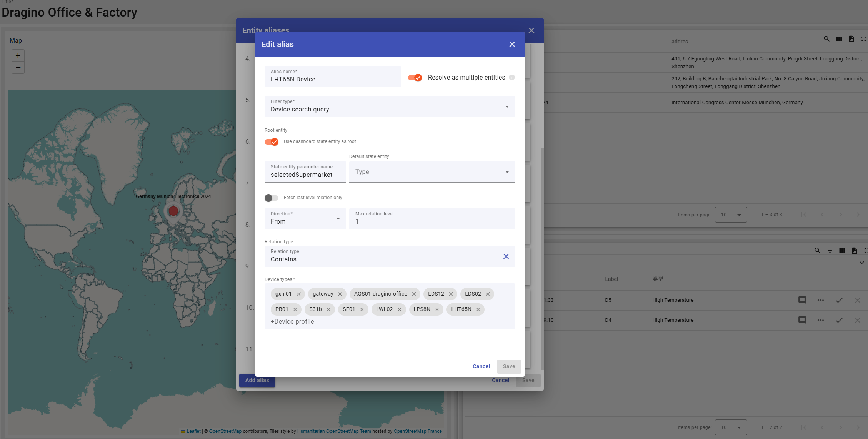Click the Alias name input field

coord(333,79)
